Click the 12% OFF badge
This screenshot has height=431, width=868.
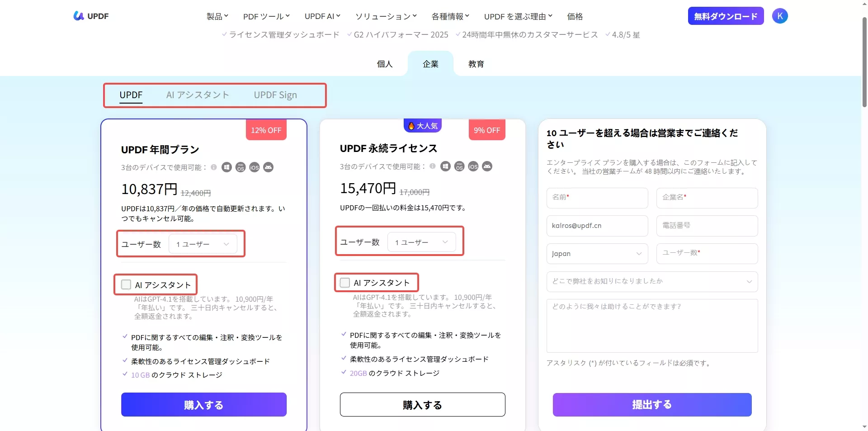[266, 130]
